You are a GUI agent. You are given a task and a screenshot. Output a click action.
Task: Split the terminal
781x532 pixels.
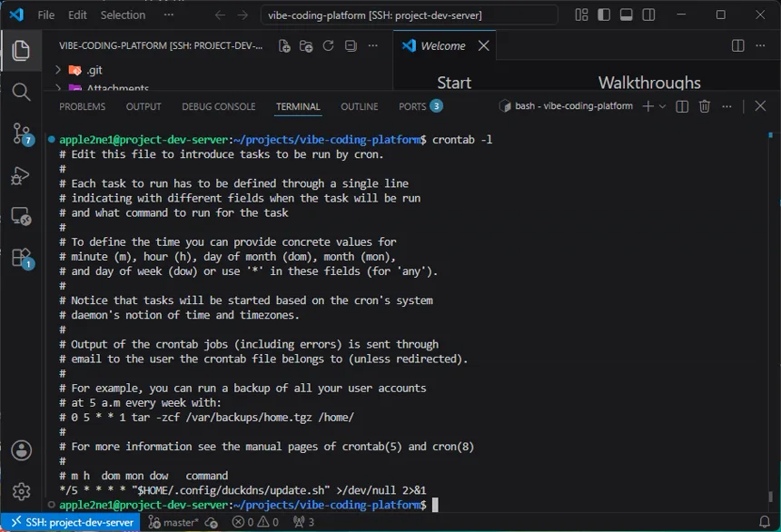[x=682, y=106]
